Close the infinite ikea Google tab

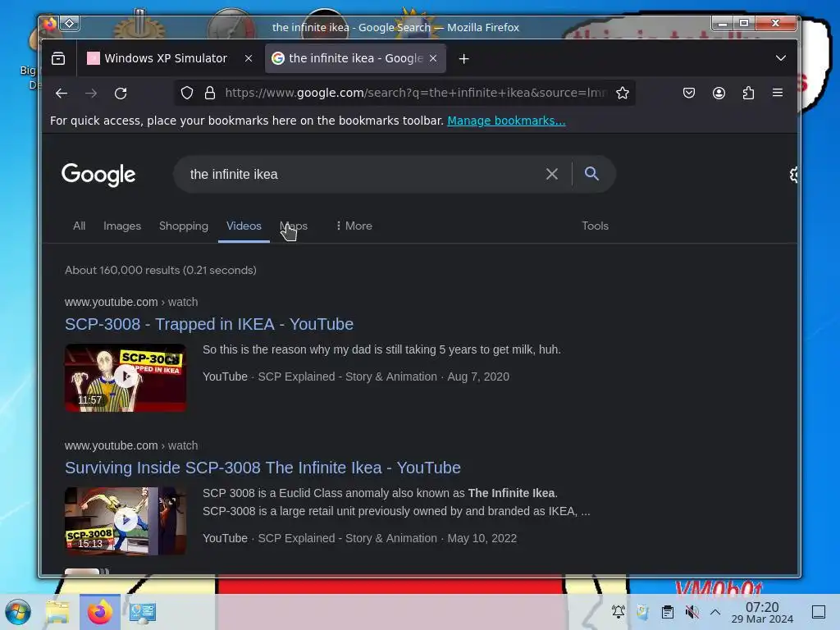[x=433, y=58]
